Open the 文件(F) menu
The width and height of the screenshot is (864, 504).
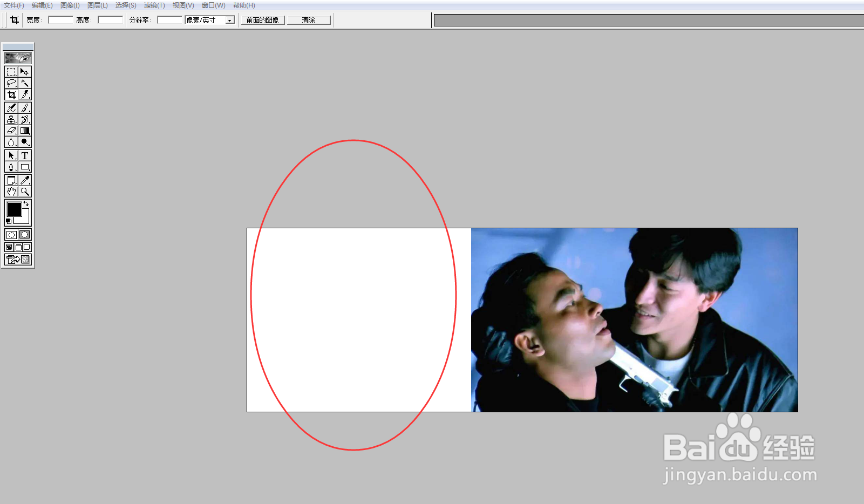click(x=14, y=5)
